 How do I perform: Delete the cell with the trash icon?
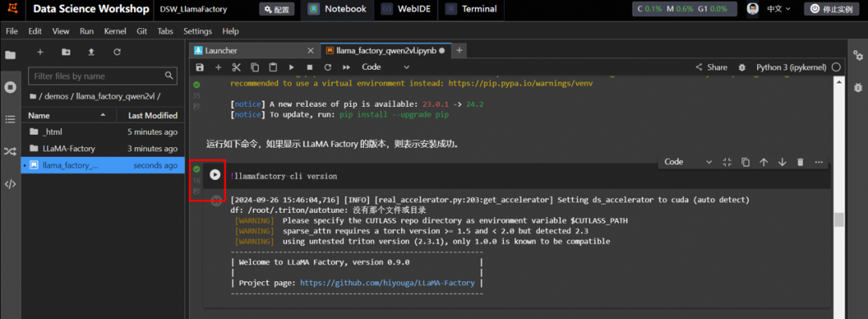tap(800, 162)
